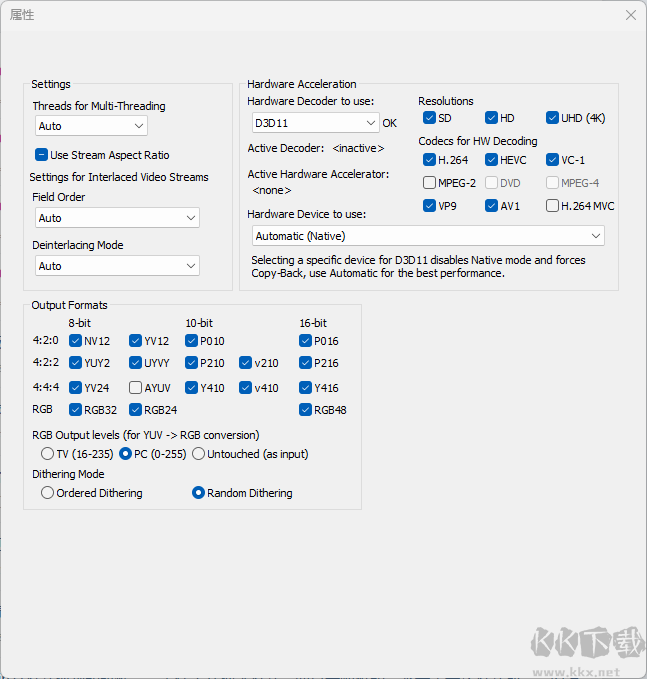Image resolution: width=647 pixels, height=679 pixels.
Task: Enable H.264 MVC codec checkbox
Action: (x=552, y=206)
